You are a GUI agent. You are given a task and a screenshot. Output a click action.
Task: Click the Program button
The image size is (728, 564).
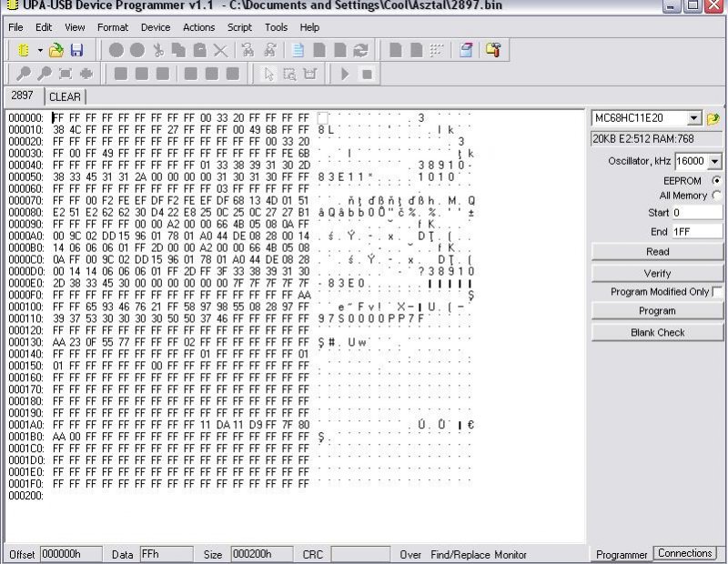pos(657,310)
